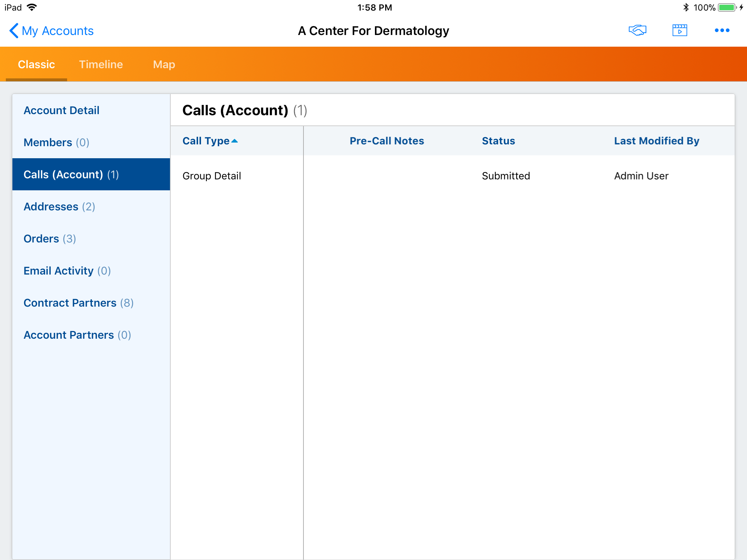Open Addresses section in sidebar
Image resolution: width=747 pixels, height=560 pixels.
(x=59, y=207)
